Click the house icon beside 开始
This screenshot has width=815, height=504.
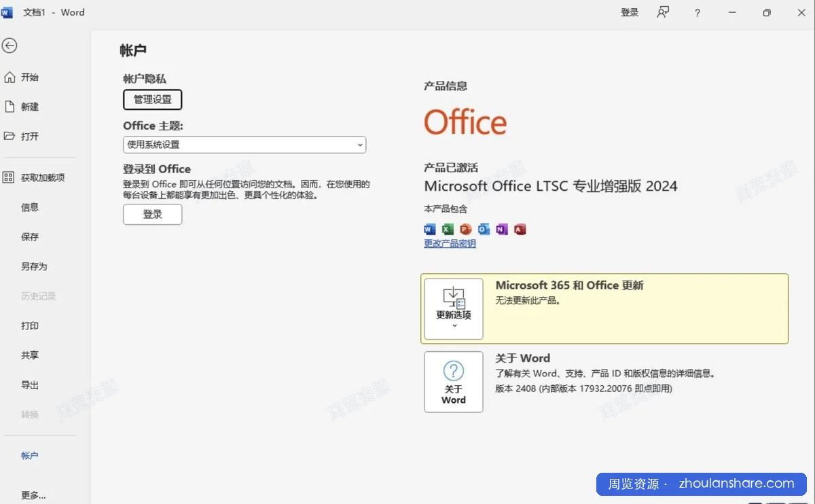pos(10,77)
